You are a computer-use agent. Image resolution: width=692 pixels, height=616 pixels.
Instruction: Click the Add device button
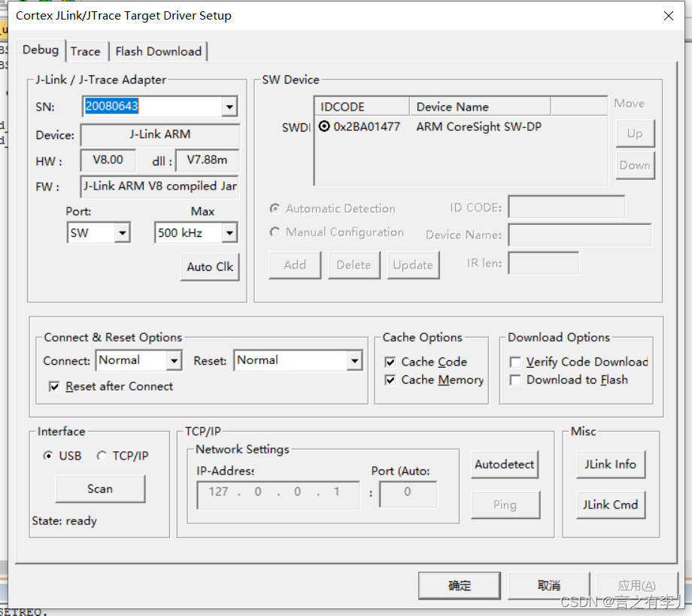295,266
